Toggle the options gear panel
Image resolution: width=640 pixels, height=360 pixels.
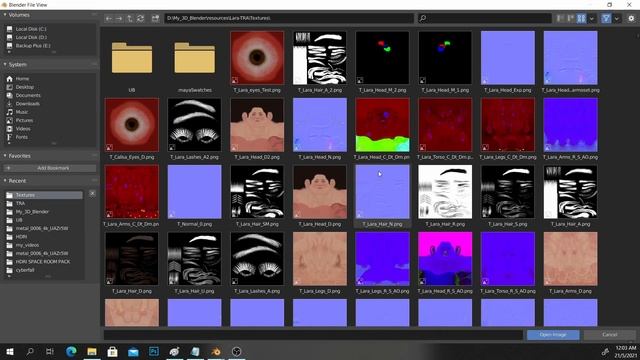pyautogui.click(x=631, y=18)
